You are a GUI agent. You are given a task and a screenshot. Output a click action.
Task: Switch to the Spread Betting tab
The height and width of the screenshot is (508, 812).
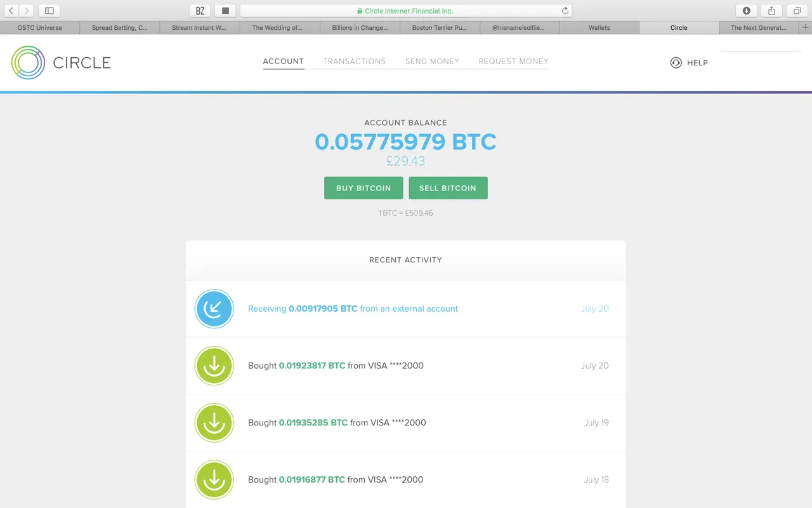[120, 28]
